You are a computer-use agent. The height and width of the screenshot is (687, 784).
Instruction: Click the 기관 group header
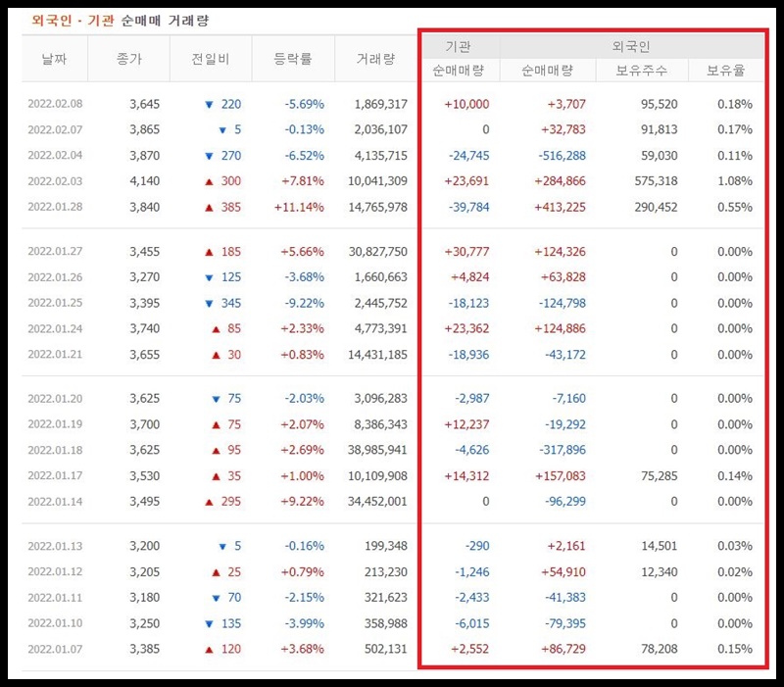[459, 46]
